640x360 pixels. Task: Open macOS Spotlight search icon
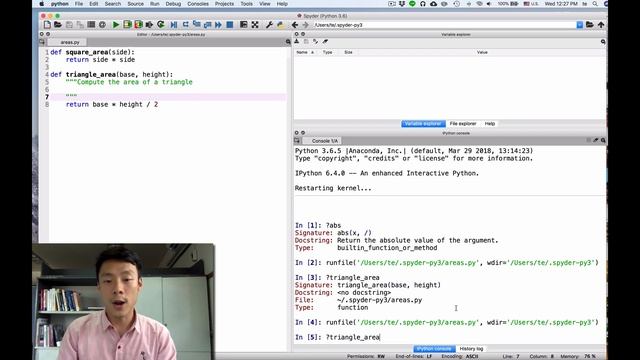click(595, 4)
